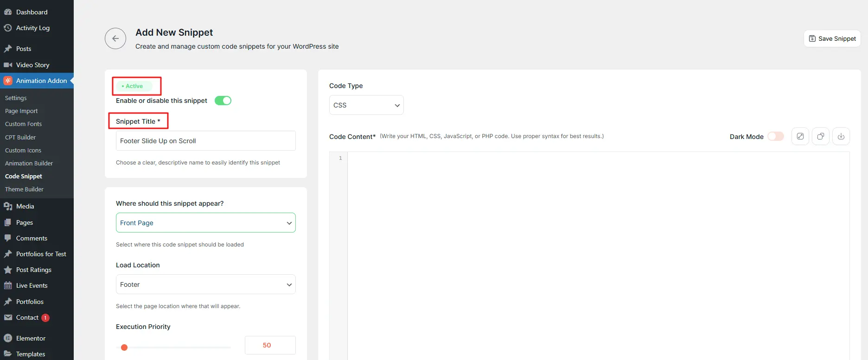Viewport: 868px width, 360px height.
Task: Click the copy code icon
Action: point(820,136)
